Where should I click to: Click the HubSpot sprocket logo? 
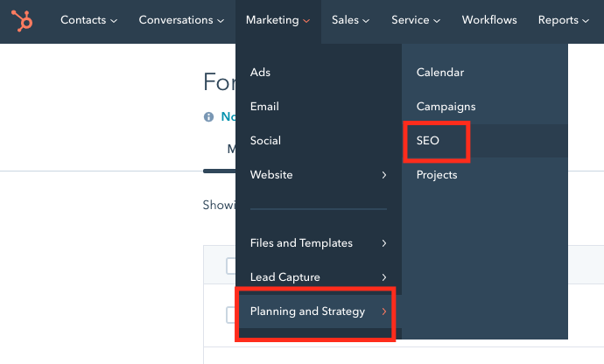[x=22, y=20]
